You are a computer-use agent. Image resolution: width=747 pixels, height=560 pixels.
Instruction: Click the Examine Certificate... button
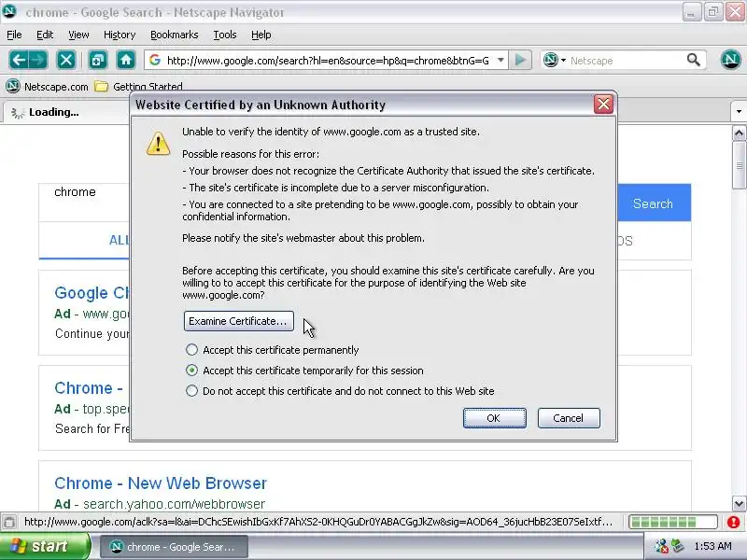(x=239, y=321)
